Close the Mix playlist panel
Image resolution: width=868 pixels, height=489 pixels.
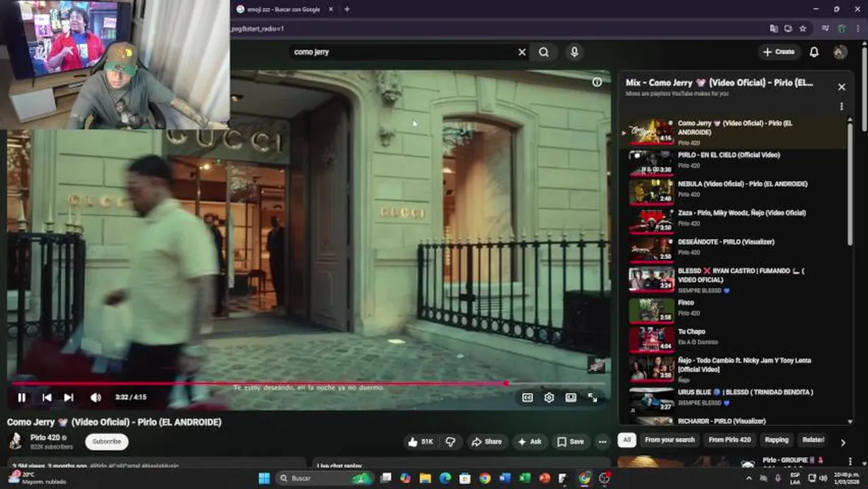(x=842, y=87)
